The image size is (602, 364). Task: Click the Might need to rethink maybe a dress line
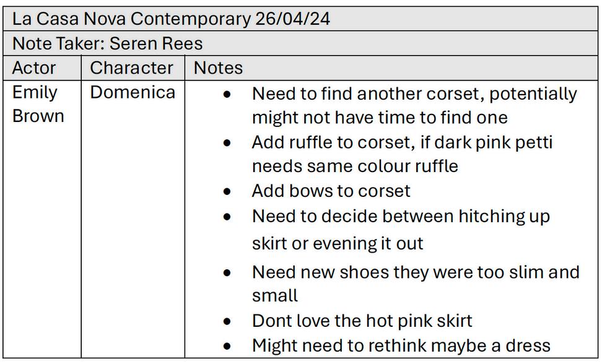pyautogui.click(x=401, y=345)
